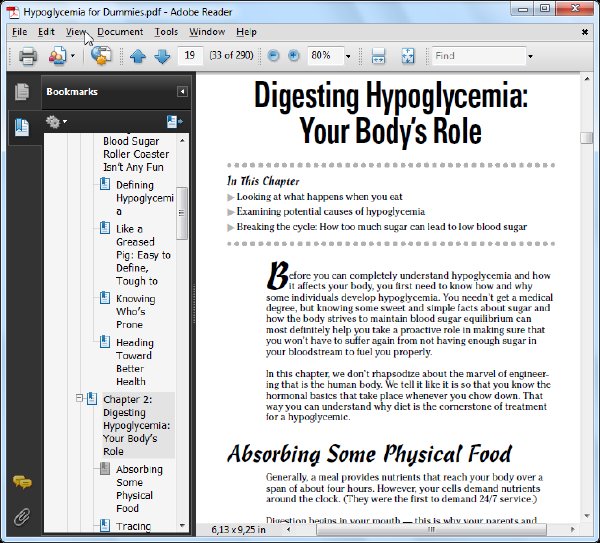Collapse the Chapter 2 bookmark tree node

click(79, 399)
